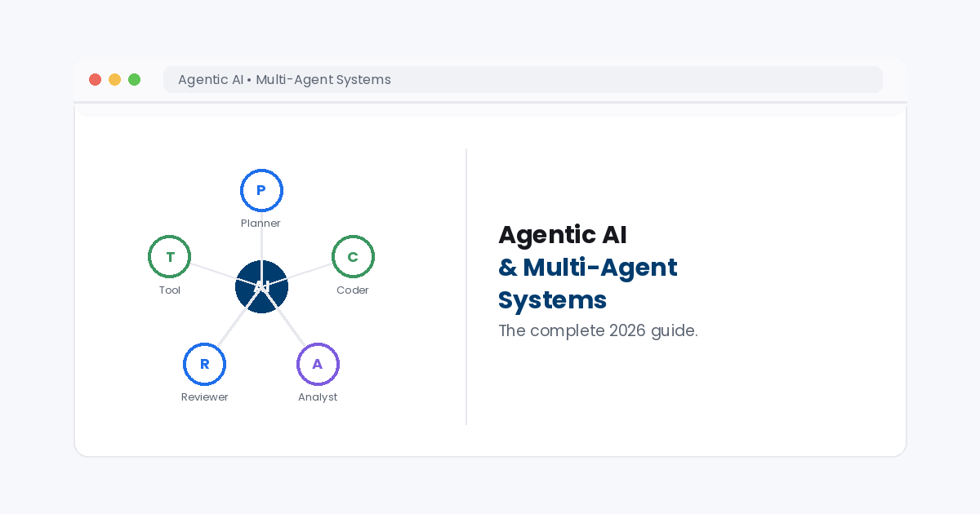Image resolution: width=980 pixels, height=514 pixels.
Task: Click the Planner agent node marked P
Action: coord(261,190)
